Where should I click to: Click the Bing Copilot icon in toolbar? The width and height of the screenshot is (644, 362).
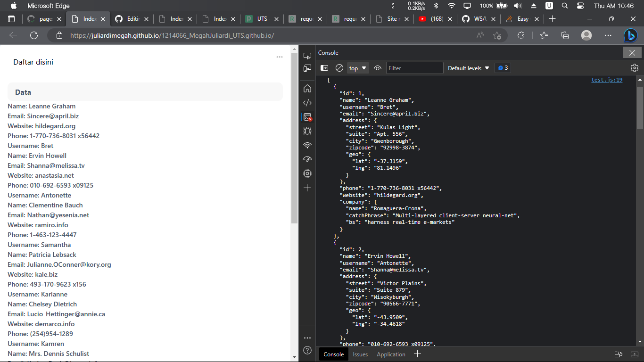630,35
